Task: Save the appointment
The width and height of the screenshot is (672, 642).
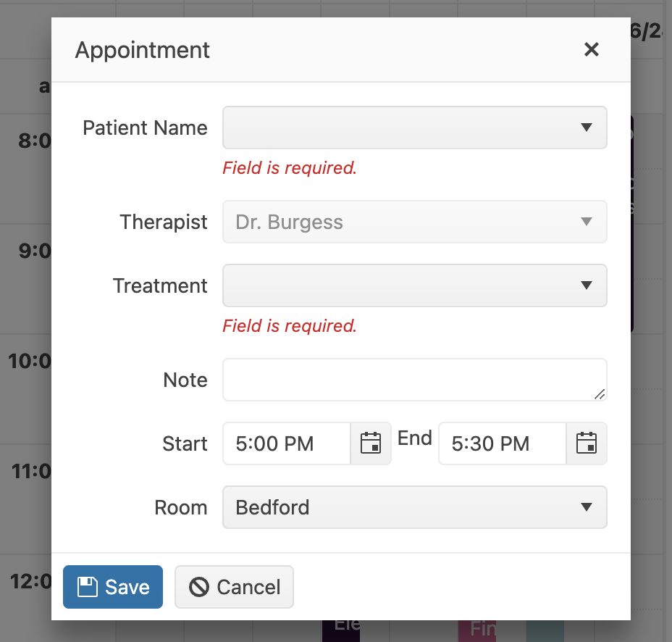Action: pyautogui.click(x=113, y=587)
